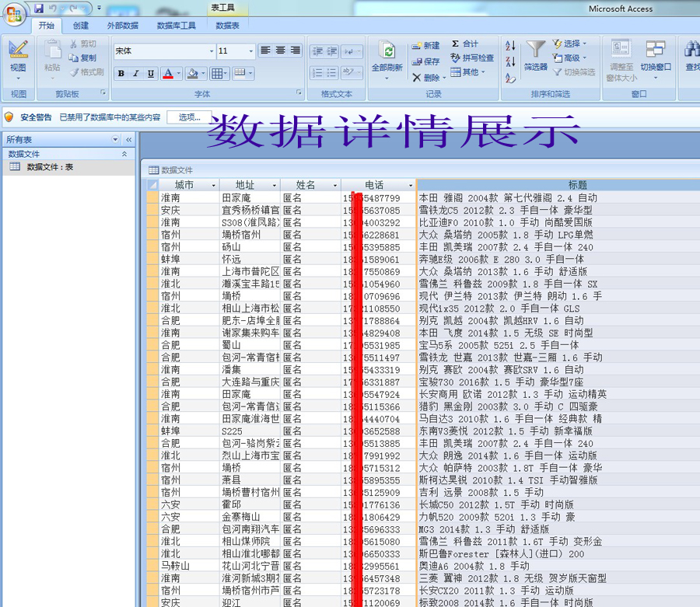This screenshot has height=607, width=700.
Task: Switch to the 创建 ribbon tab
Action: coord(81,26)
